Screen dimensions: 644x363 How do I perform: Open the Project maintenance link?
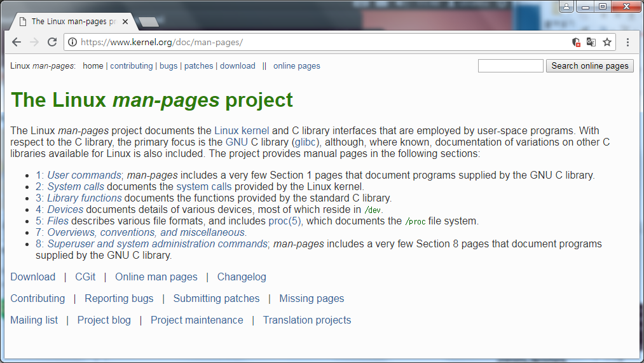click(196, 320)
